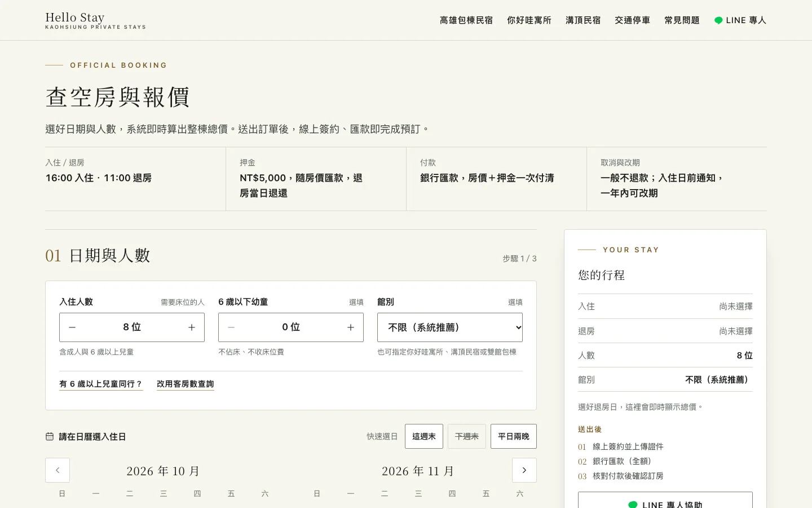Pick the 平日兩晚 quick date option
This screenshot has width=812, height=508.
514,436
